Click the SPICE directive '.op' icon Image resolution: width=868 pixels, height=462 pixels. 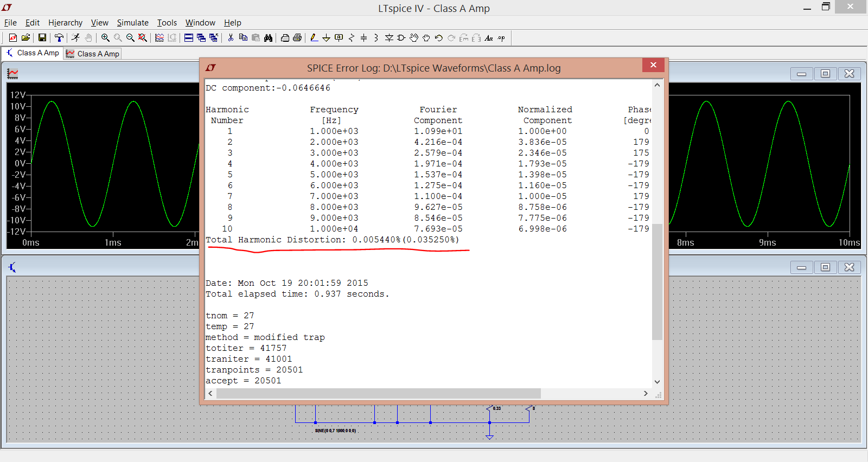(x=501, y=37)
